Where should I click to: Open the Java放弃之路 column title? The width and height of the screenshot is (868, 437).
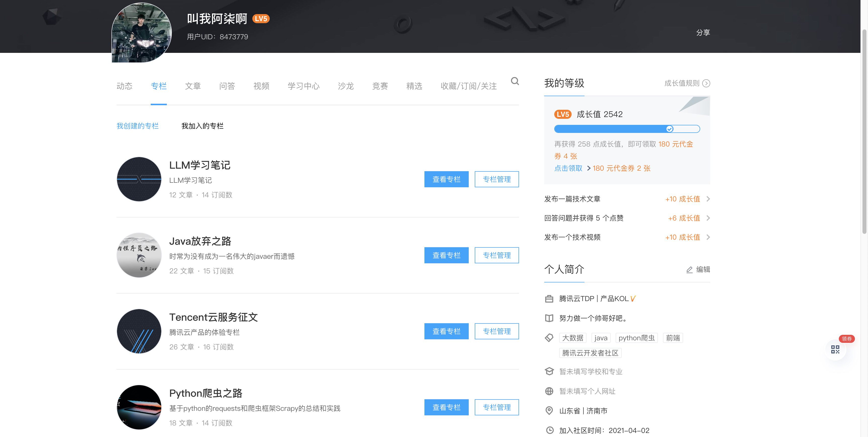pyautogui.click(x=200, y=241)
